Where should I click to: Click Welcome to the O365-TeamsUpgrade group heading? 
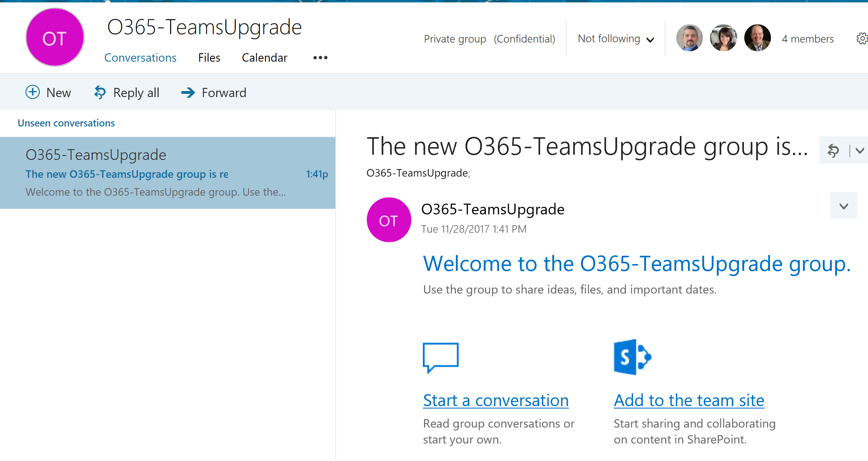click(x=637, y=264)
